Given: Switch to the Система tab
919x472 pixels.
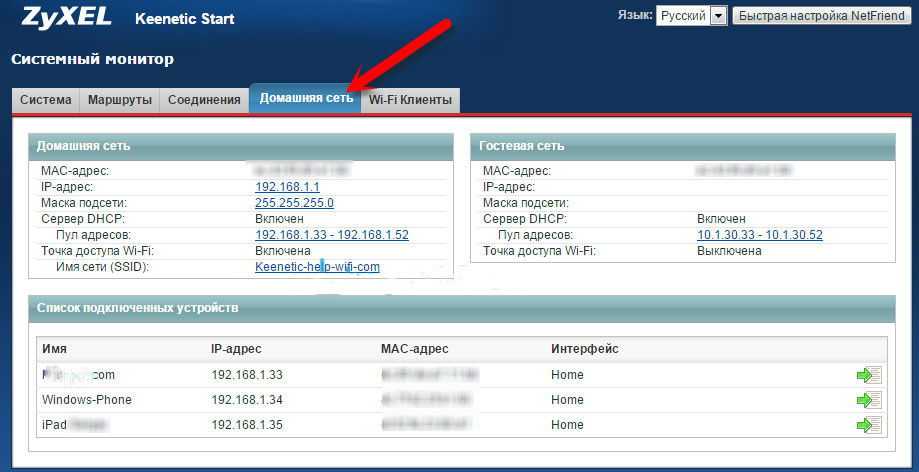Looking at the screenshot, I should click(x=46, y=100).
